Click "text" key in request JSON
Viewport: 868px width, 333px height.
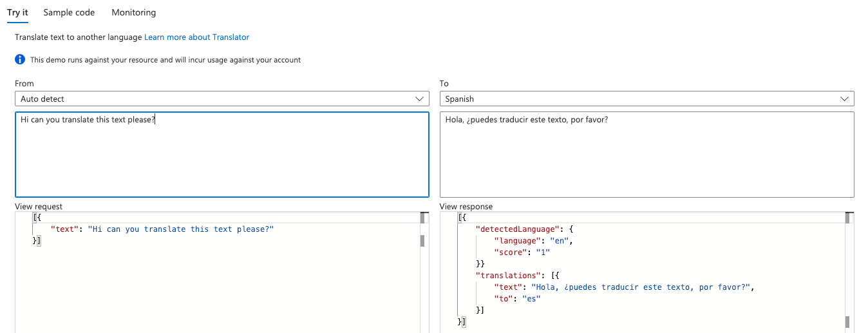point(66,229)
